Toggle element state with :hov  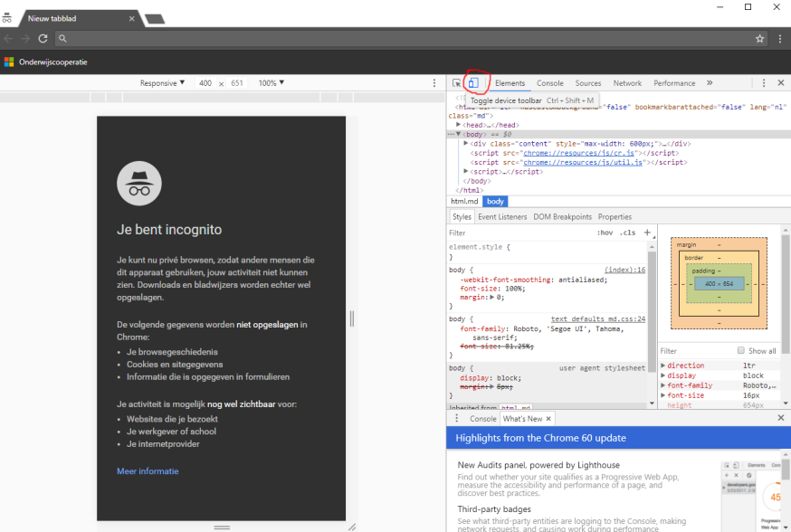click(605, 233)
